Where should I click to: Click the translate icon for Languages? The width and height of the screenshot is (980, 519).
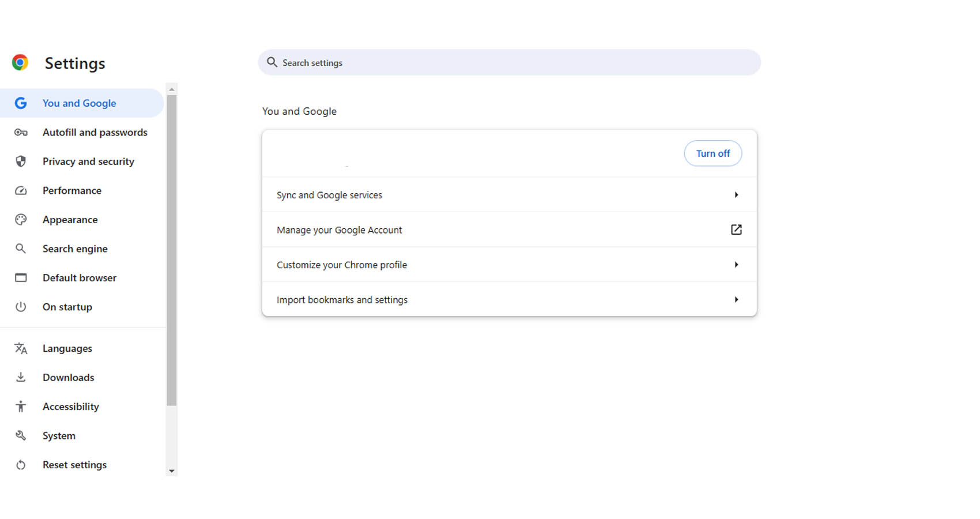21,348
